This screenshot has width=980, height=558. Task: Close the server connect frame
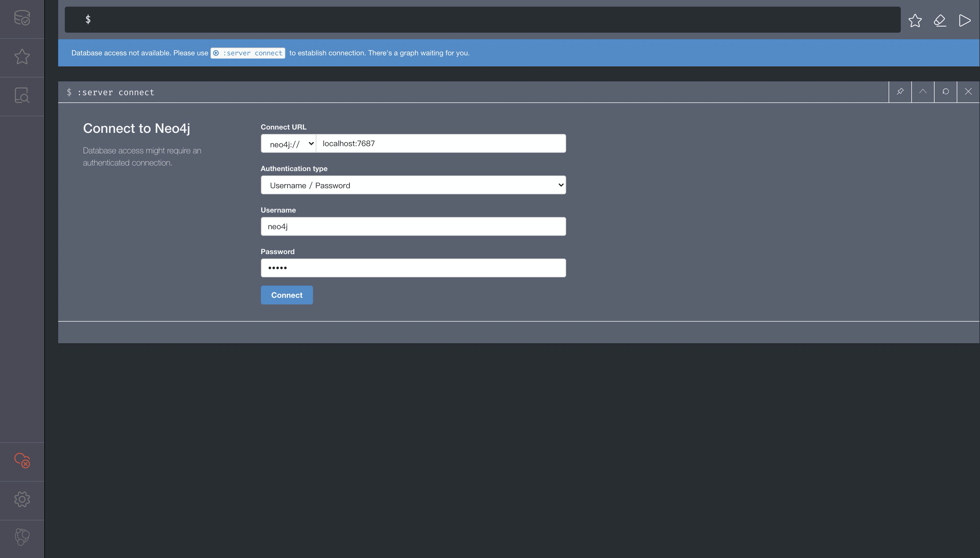[968, 92]
